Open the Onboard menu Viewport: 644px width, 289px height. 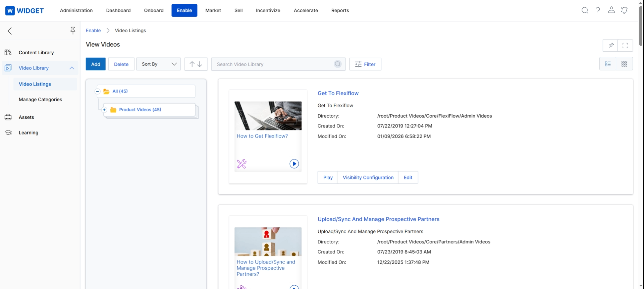pos(154,10)
